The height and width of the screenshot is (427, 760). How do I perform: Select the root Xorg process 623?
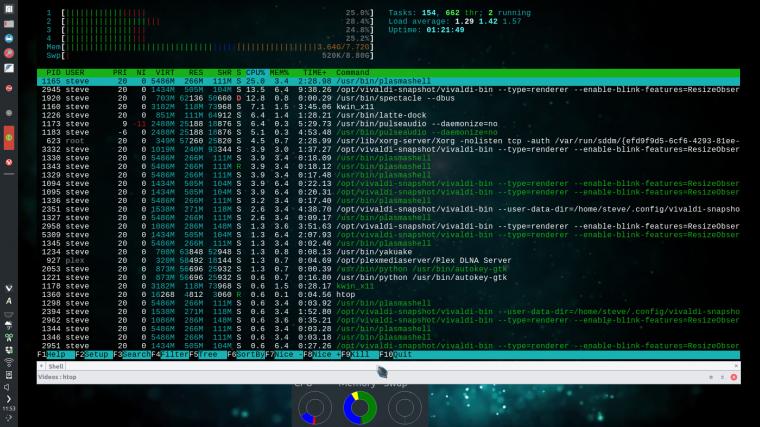[388, 141]
